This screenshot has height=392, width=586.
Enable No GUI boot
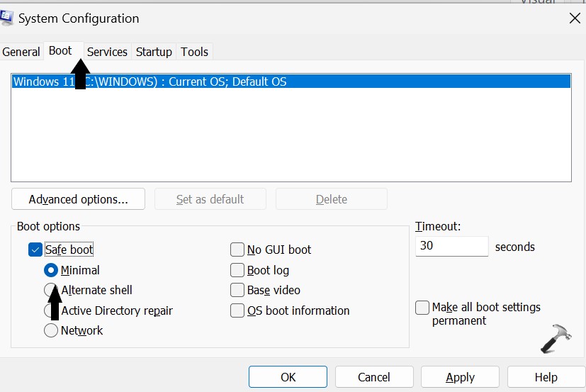(x=237, y=250)
